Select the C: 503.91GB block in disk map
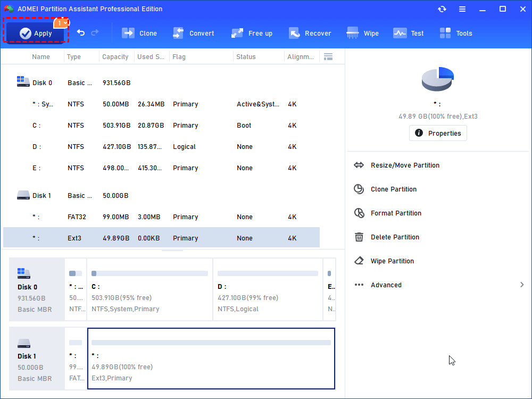532x399 pixels. pos(149,289)
